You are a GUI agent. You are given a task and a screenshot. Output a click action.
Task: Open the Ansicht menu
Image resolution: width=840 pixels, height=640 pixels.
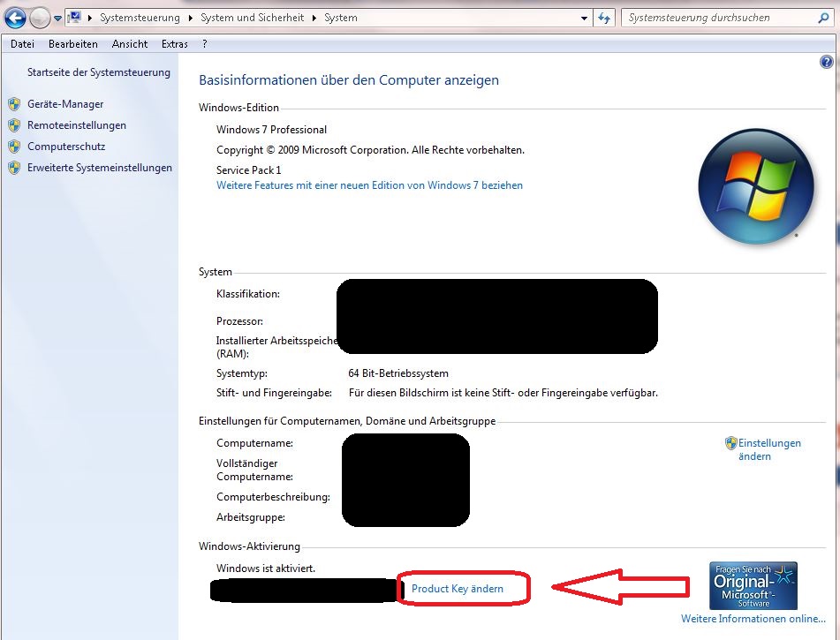click(130, 44)
